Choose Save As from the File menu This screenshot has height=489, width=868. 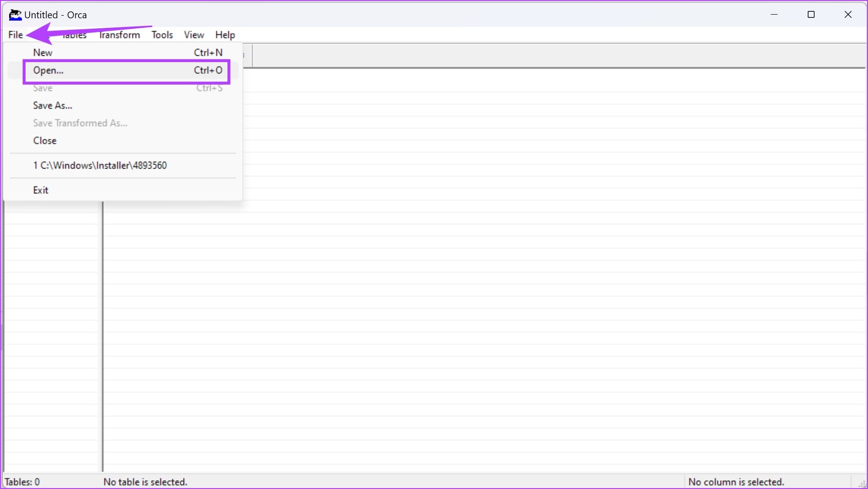[52, 105]
